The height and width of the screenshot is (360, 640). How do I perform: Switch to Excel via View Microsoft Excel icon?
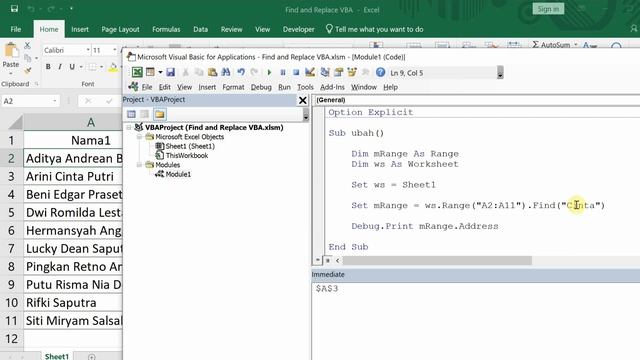pos(137,72)
